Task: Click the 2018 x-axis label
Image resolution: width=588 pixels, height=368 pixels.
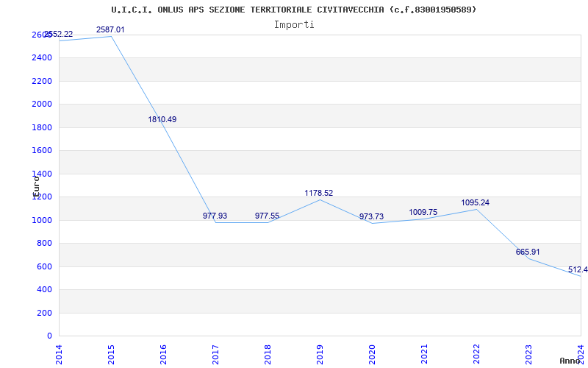Action: coord(268,354)
